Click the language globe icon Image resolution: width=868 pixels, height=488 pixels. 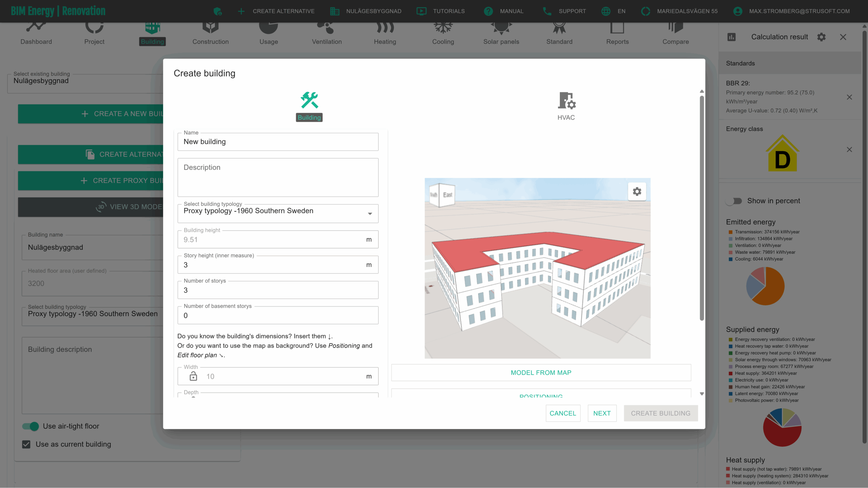tap(606, 11)
